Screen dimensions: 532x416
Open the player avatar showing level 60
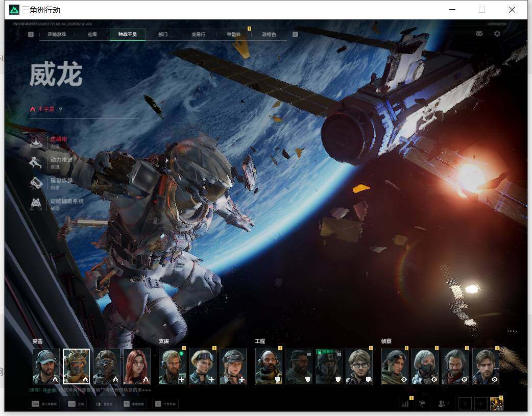496,404
